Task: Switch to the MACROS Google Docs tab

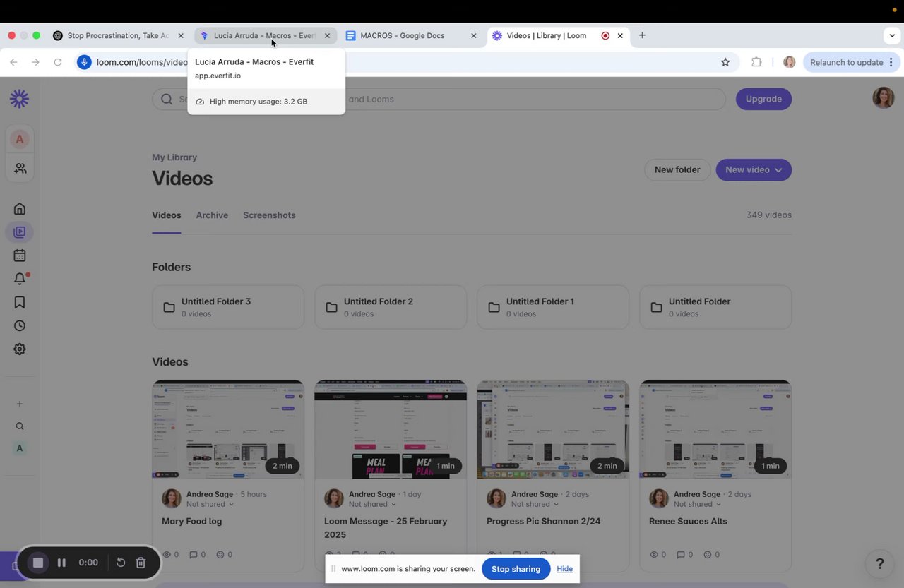Action: tap(412, 35)
